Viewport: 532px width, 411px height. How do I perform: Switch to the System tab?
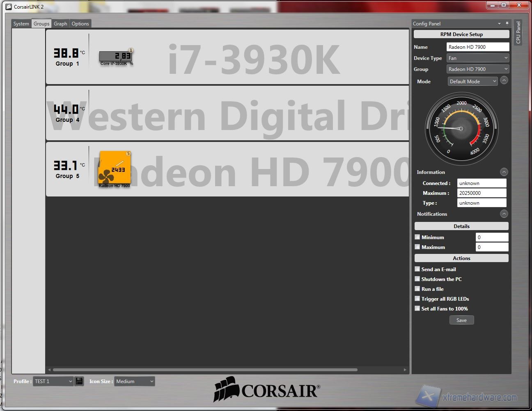coord(21,24)
